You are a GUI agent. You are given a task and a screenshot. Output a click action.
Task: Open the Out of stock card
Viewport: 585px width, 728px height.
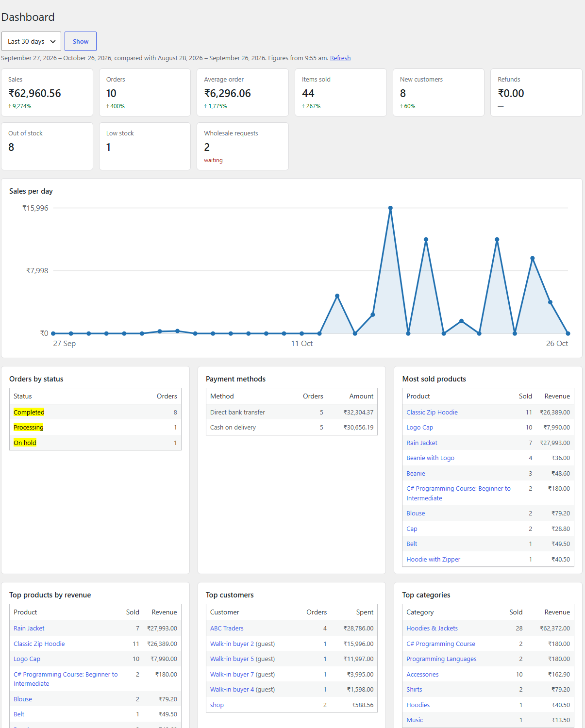pos(47,146)
